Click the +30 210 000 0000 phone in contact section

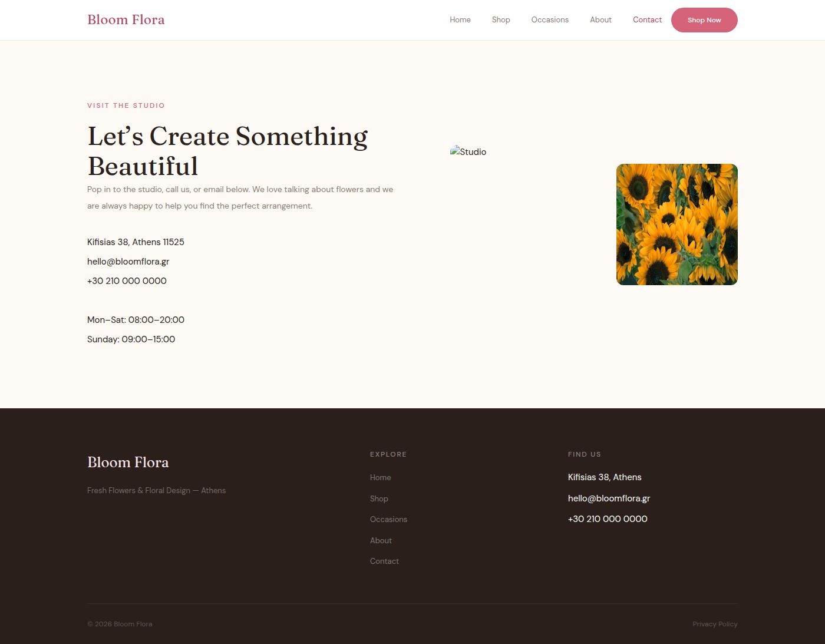[x=127, y=281]
